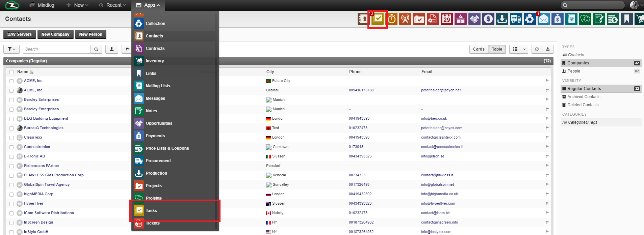Click the New Company button
Screen dimensions: 644x235
(55, 34)
